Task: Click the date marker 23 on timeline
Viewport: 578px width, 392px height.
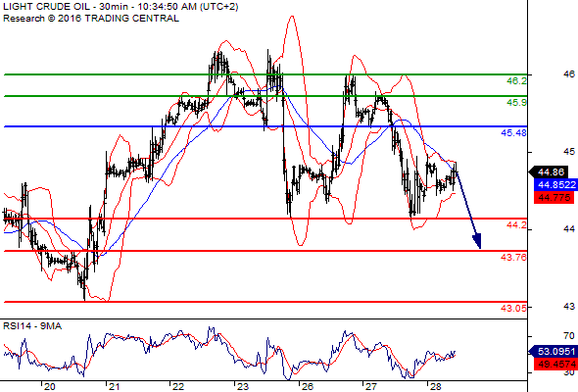Action: coord(243,387)
